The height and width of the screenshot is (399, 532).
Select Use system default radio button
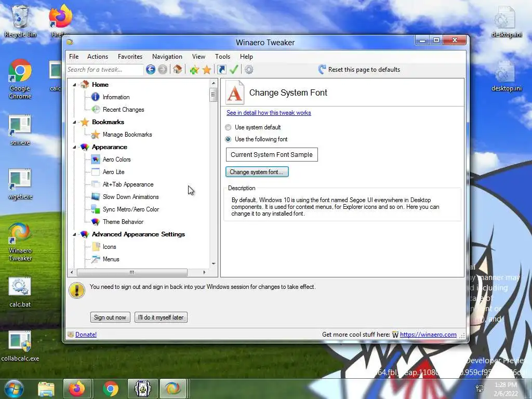pyautogui.click(x=228, y=127)
